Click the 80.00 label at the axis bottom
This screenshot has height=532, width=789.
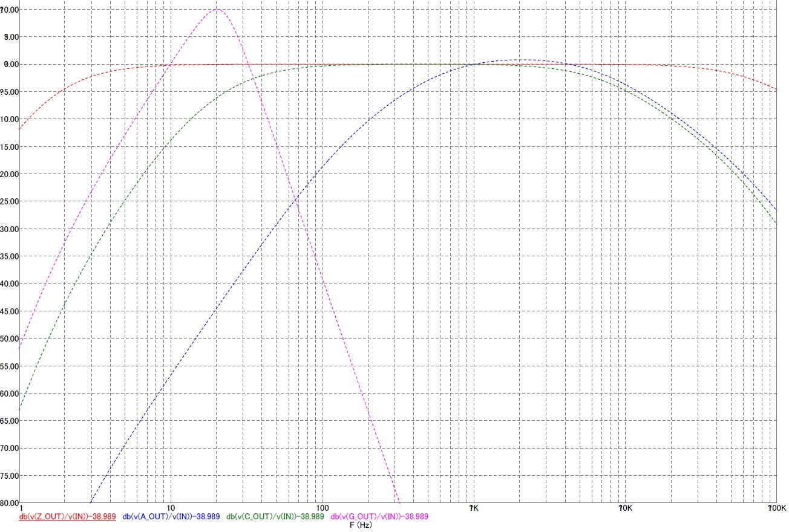point(9,503)
